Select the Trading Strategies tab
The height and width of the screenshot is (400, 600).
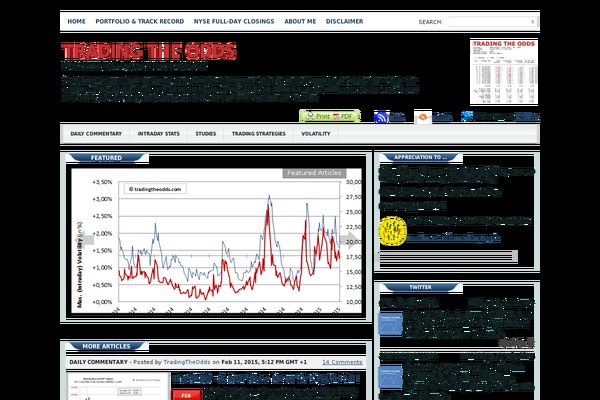coord(259,134)
